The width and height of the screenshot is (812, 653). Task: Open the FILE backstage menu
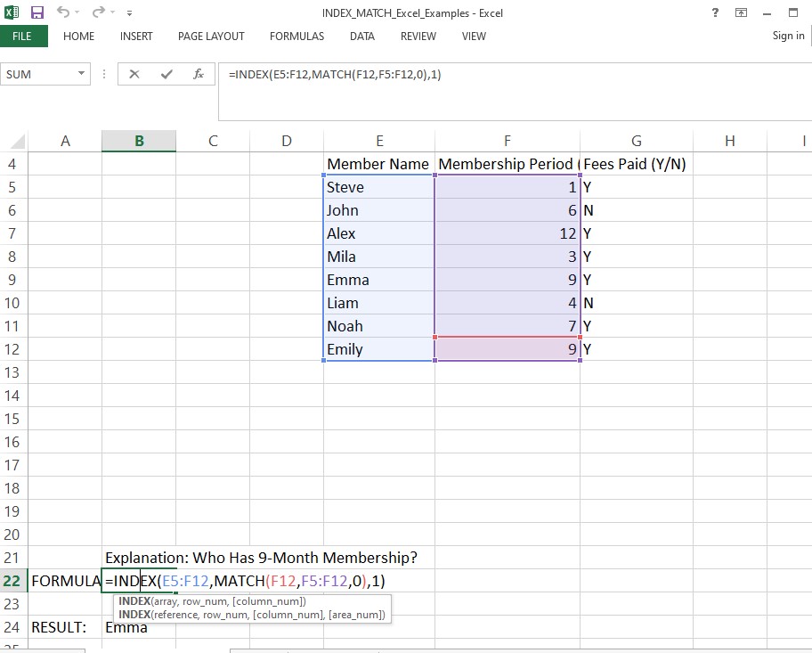(22, 37)
